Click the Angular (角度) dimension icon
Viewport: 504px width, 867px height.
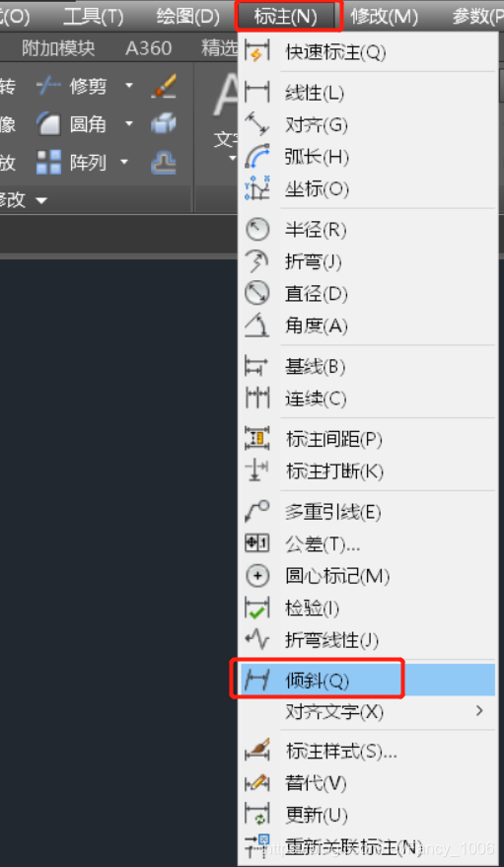pyautogui.click(x=257, y=325)
